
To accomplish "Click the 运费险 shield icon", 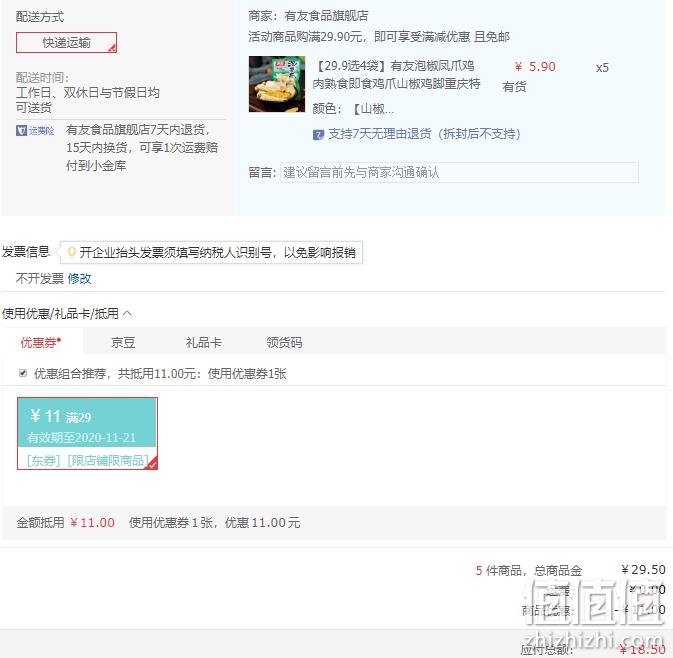I will 21,130.
